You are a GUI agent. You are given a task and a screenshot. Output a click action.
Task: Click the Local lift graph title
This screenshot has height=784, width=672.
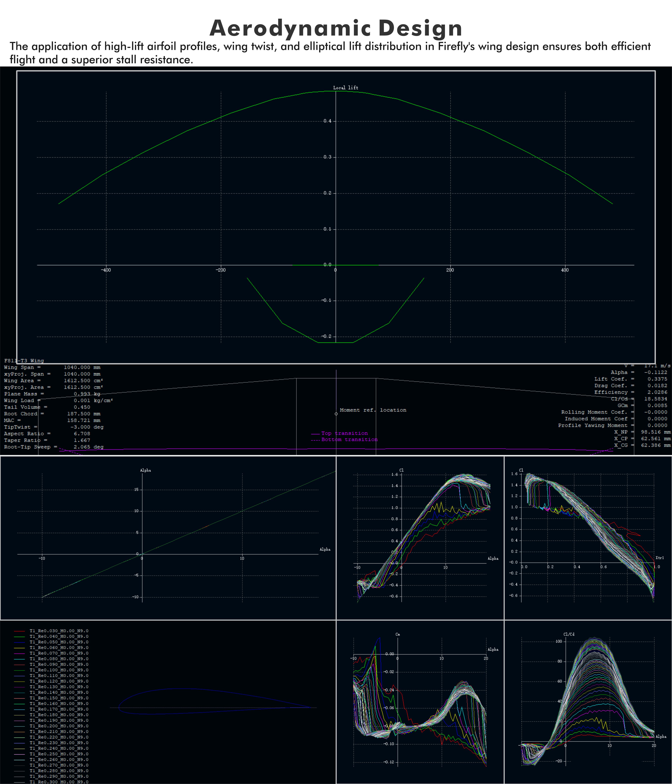coord(345,88)
